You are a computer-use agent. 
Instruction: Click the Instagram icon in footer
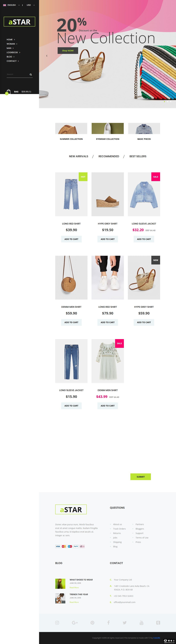pyautogui.click(x=57, y=623)
